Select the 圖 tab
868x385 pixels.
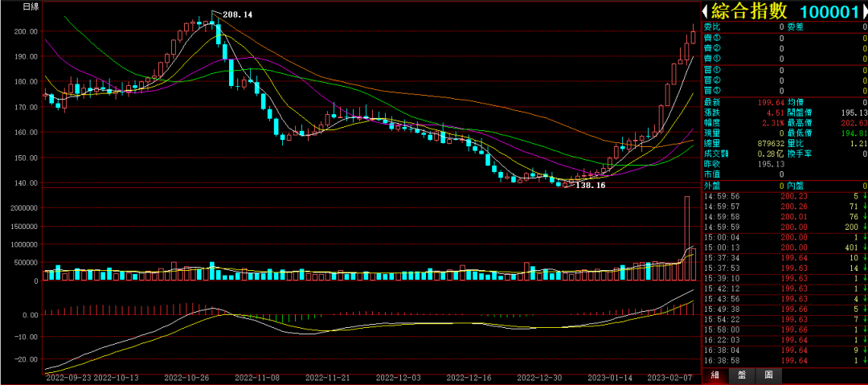pyautogui.click(x=768, y=375)
